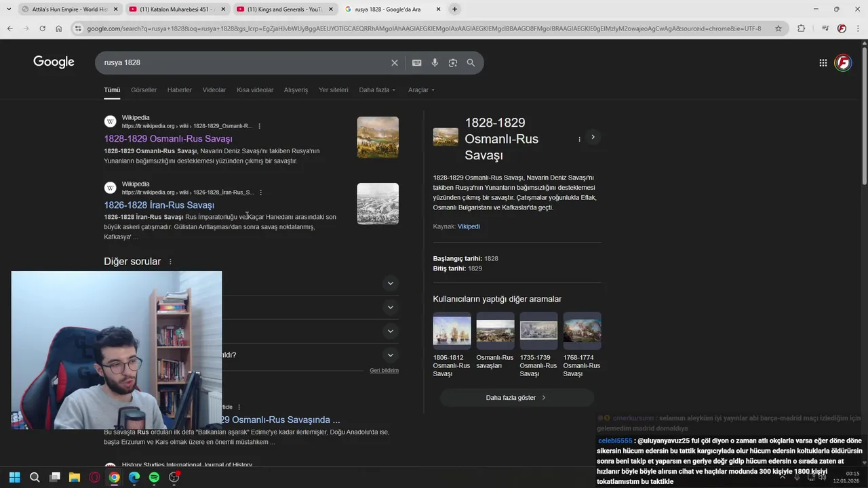Open the Daha fazla filter dropdown
The image size is (868, 488).
coord(377,90)
